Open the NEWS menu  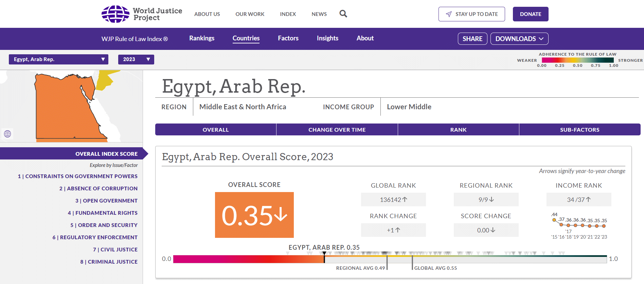319,14
